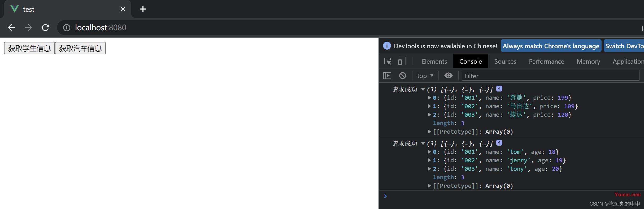The height and width of the screenshot is (209, 644).
Task: Open the Memory panel
Action: (588, 62)
